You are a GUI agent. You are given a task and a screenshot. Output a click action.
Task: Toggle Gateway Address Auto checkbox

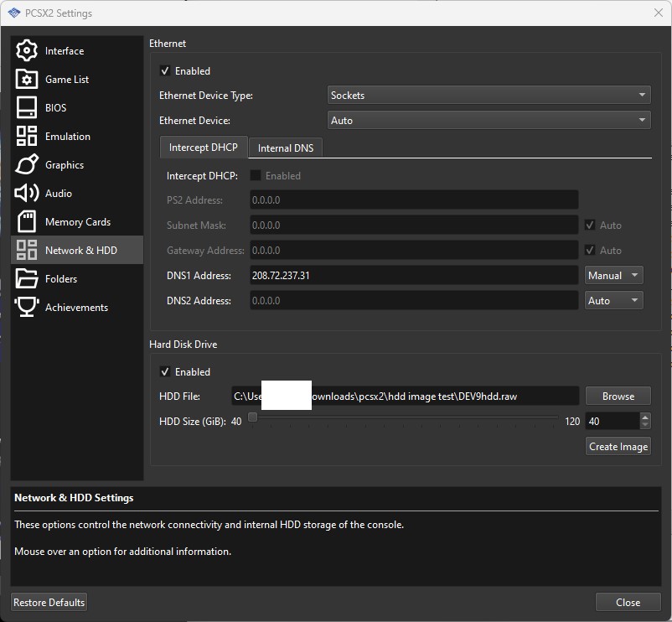pos(590,250)
